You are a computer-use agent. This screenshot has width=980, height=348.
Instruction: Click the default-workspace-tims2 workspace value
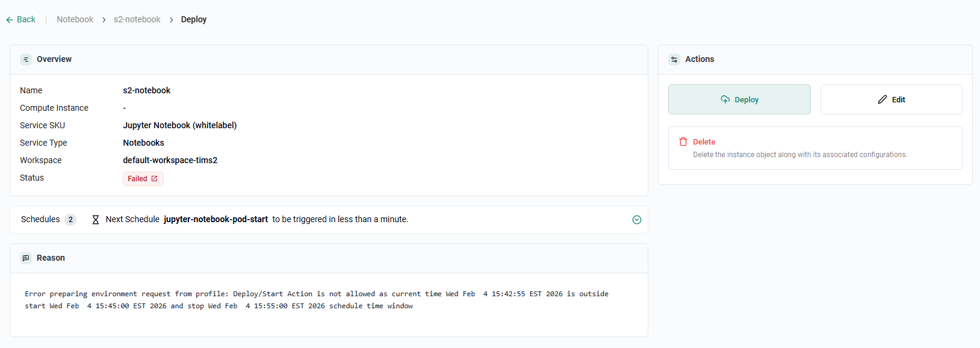click(x=170, y=160)
